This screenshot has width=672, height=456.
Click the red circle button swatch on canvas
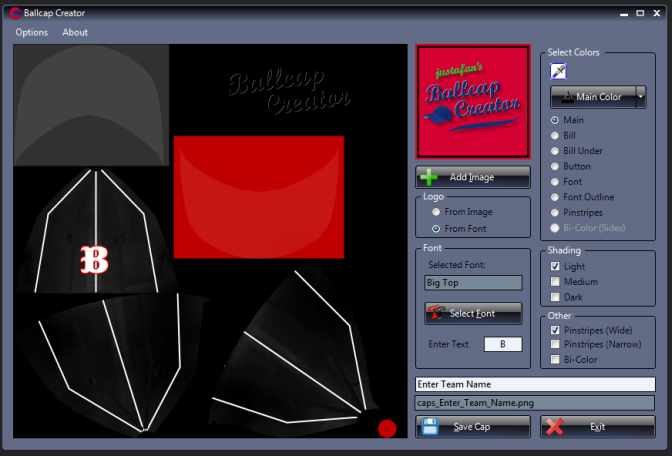coord(387,428)
